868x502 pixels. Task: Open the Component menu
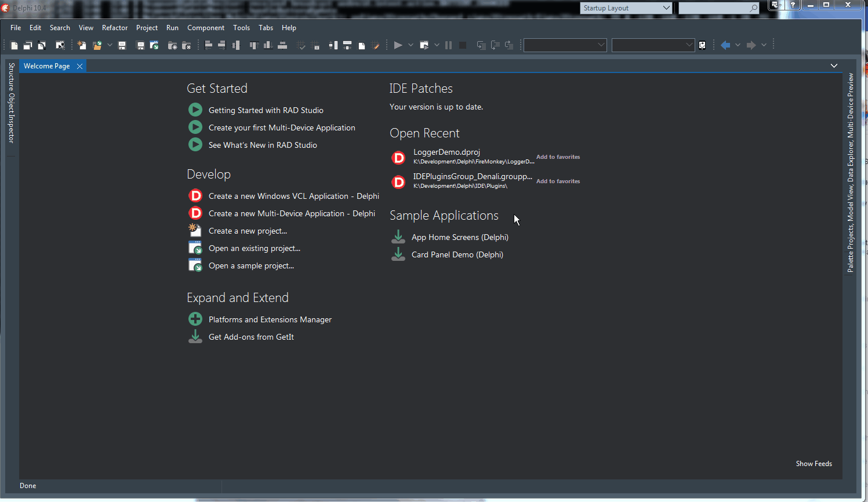click(x=206, y=28)
